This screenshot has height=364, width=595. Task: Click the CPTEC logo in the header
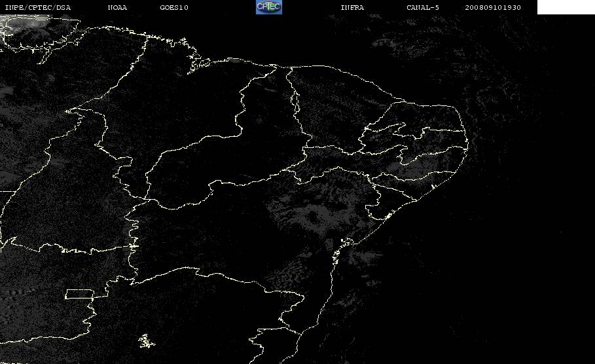coord(268,7)
